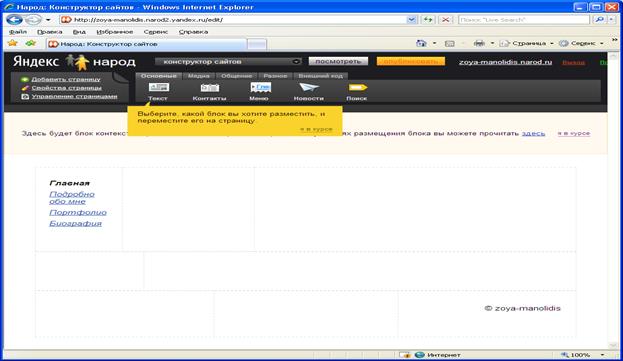
Task: Click the посмотреть button
Action: point(338,61)
